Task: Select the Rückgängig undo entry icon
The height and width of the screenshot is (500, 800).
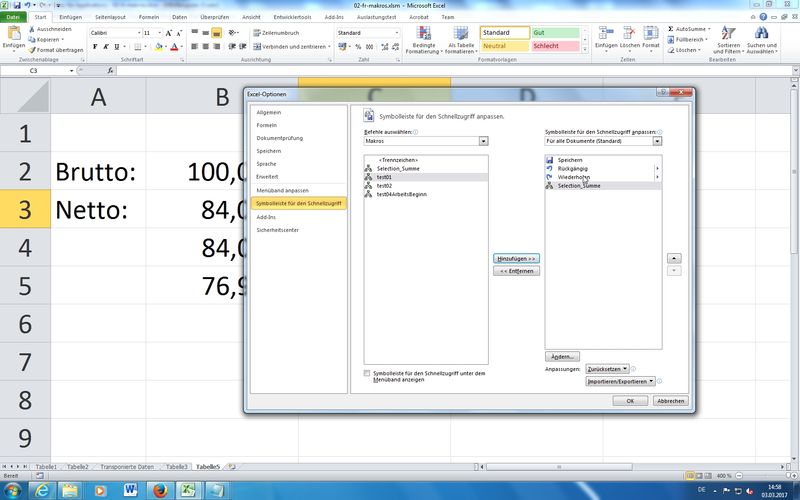Action: pyautogui.click(x=550, y=169)
